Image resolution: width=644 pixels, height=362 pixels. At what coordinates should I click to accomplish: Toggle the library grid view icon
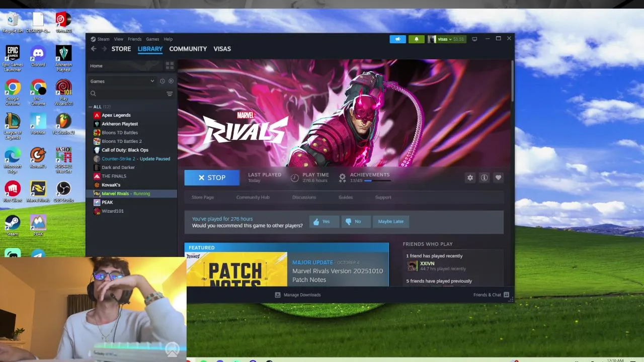click(170, 66)
